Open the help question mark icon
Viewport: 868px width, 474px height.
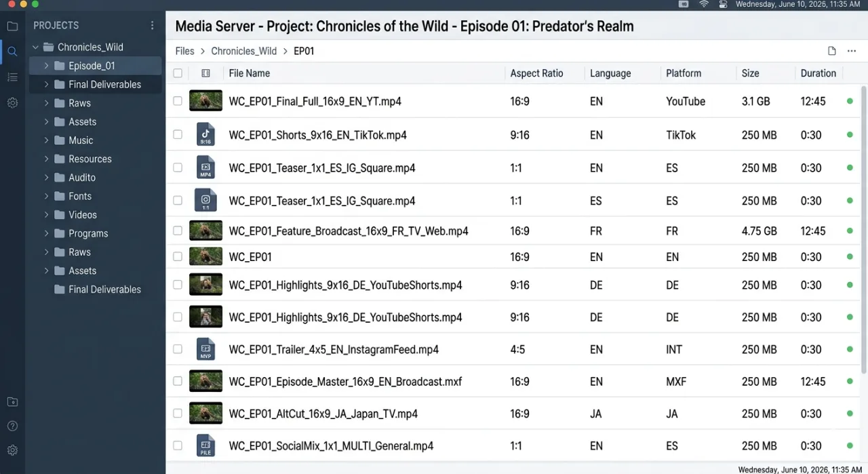pos(12,426)
